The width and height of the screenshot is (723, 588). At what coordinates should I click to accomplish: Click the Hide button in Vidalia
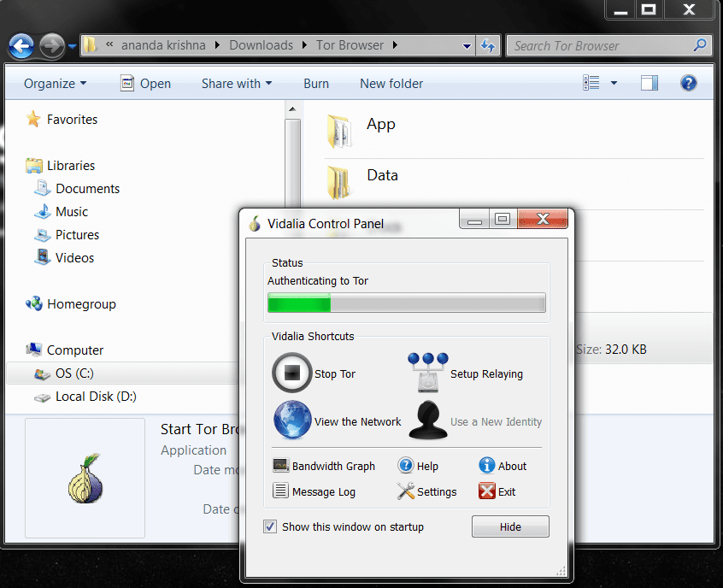tap(510, 526)
